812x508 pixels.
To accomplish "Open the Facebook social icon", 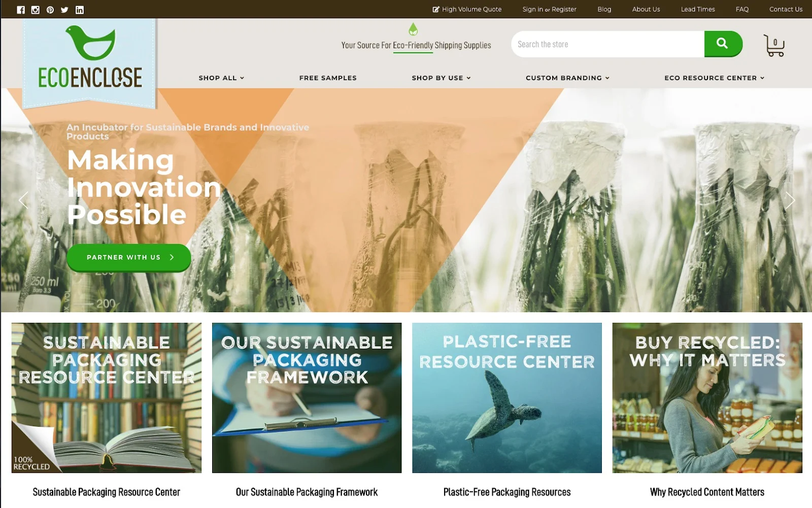I will coord(21,10).
